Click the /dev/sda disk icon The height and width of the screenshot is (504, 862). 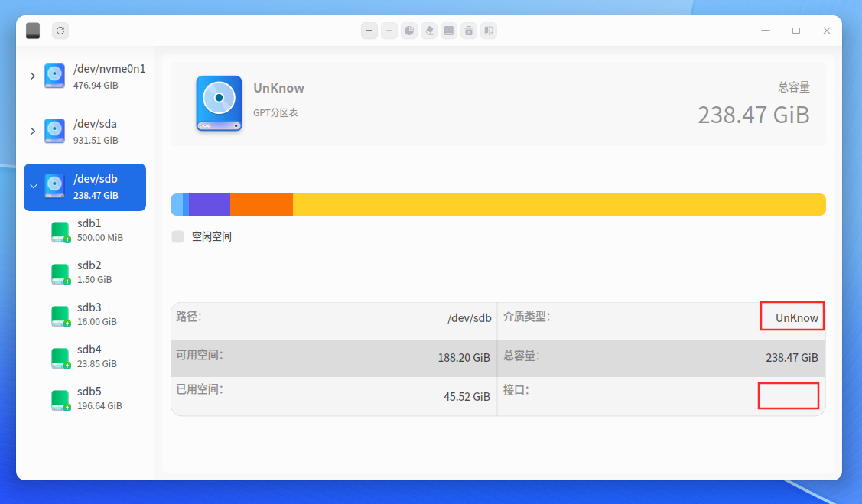(54, 131)
